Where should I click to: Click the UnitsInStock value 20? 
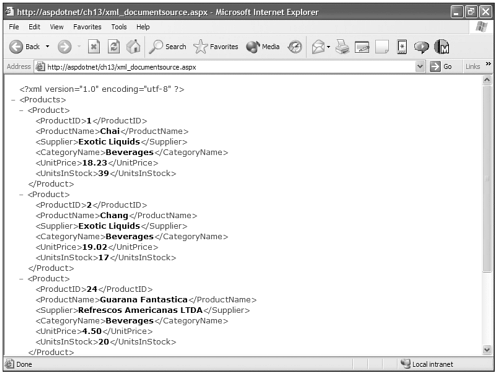[x=104, y=342]
